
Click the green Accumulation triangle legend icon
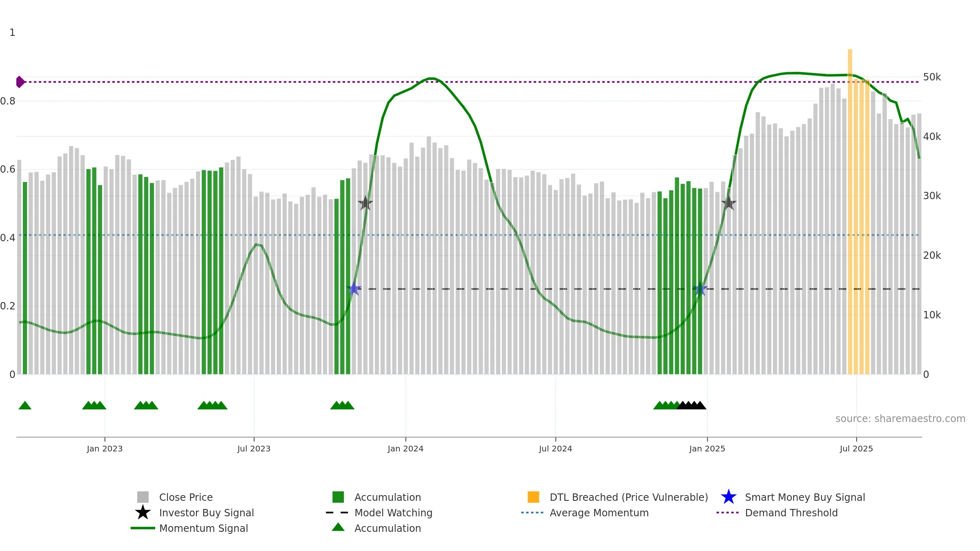point(338,527)
